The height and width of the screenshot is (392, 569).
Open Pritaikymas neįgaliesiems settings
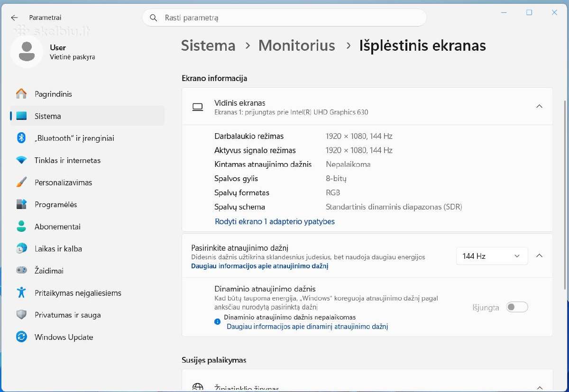pyautogui.click(x=87, y=293)
